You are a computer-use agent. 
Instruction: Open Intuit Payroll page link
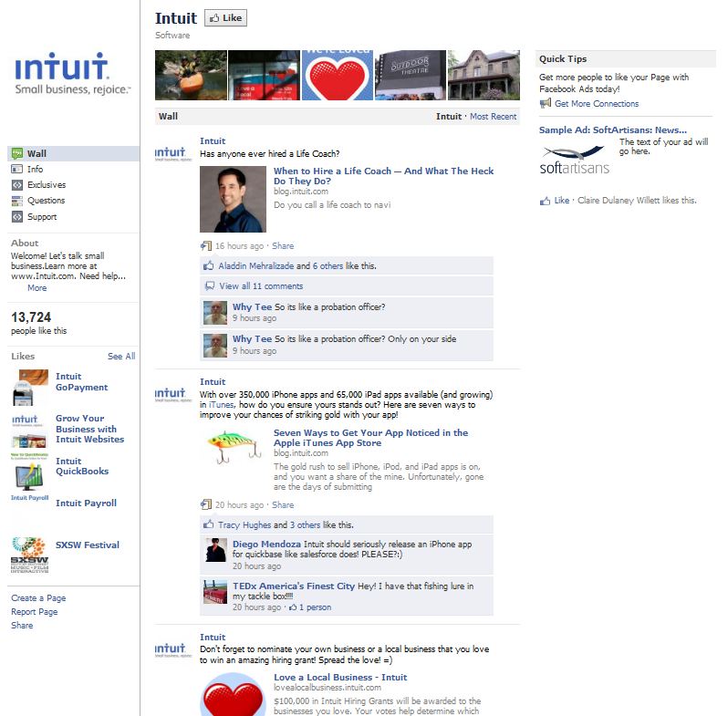86,503
